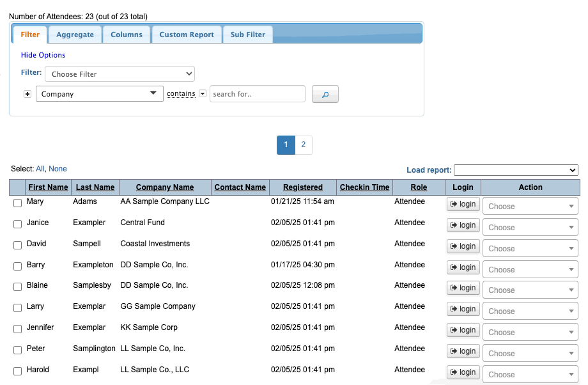Check the box for Mary Adams

click(18, 203)
